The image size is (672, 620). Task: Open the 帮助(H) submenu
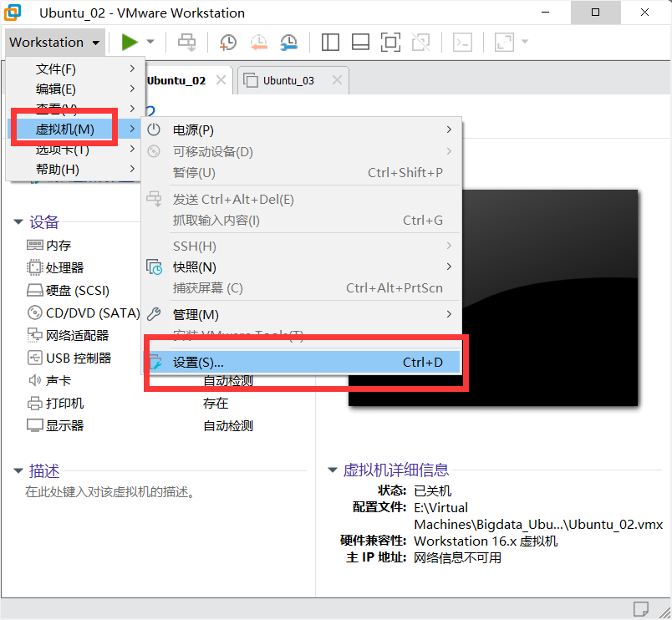click(74, 170)
